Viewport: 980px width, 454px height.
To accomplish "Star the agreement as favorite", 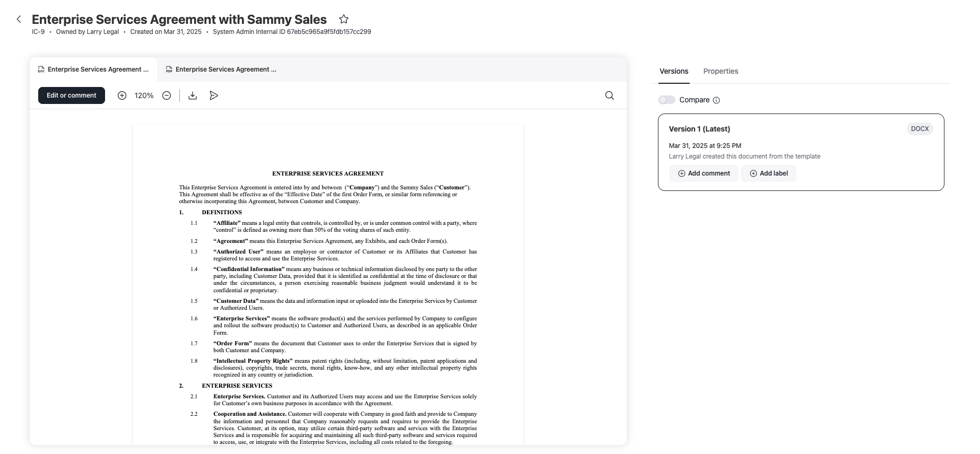I will pos(344,19).
